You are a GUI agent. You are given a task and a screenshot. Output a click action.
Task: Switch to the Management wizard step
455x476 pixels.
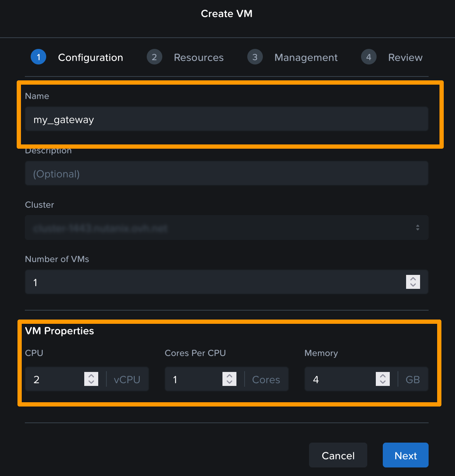pos(306,57)
